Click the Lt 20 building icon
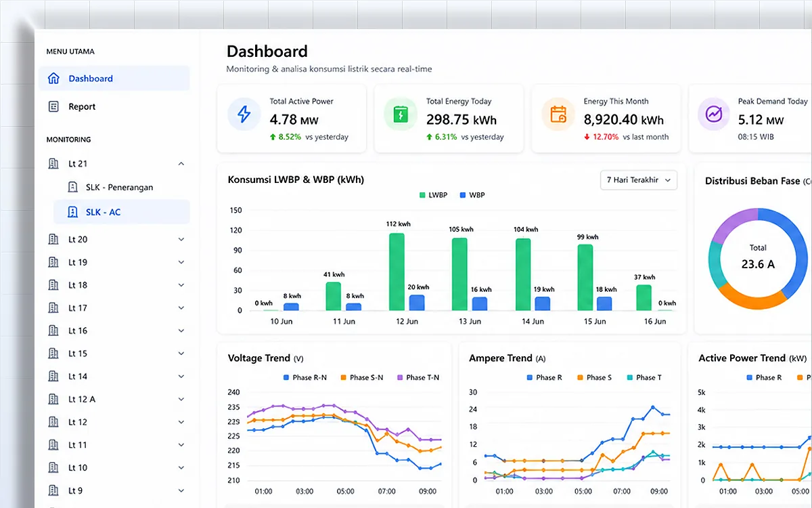Viewport: 812px width, 508px height. [54, 239]
